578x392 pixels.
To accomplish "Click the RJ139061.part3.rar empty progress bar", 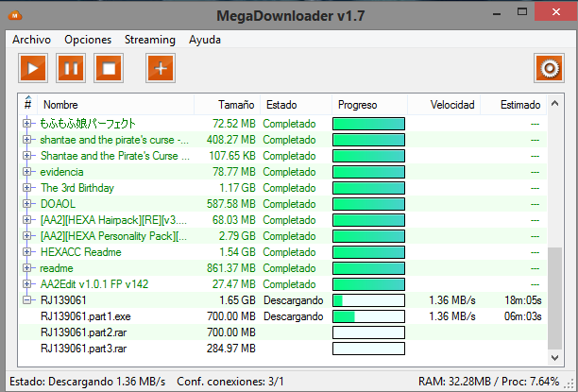I will tap(368, 349).
